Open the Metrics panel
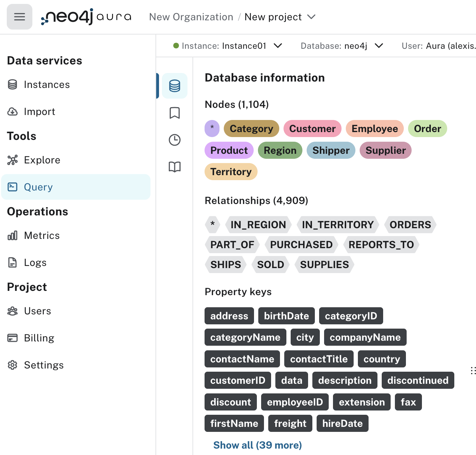This screenshot has width=476, height=455. [42, 235]
